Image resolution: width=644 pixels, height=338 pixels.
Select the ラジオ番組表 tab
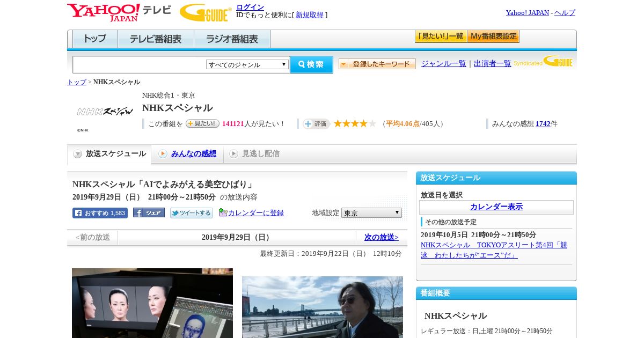coord(232,39)
